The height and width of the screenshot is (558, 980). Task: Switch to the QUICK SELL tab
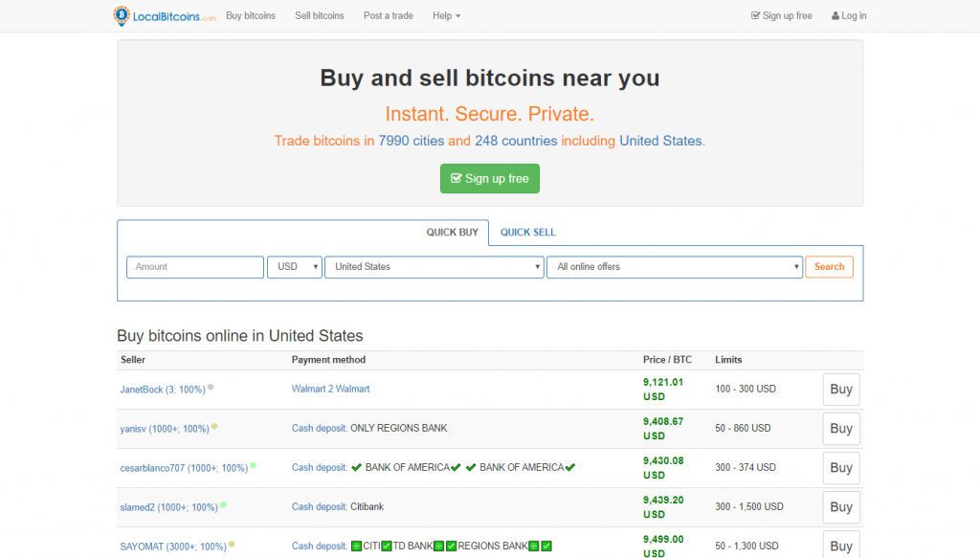coord(527,233)
